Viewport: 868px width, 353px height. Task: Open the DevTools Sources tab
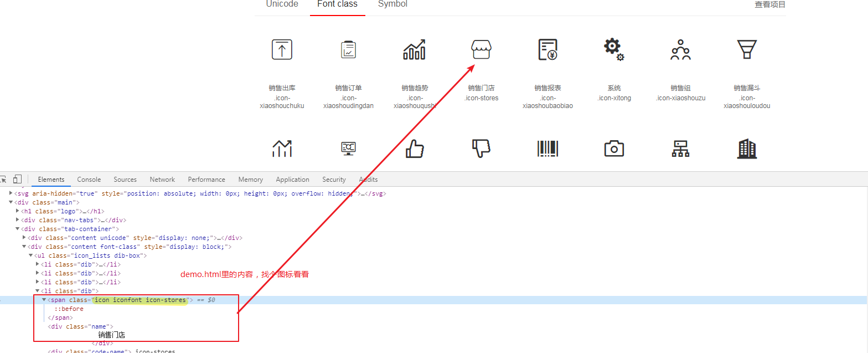click(125, 180)
